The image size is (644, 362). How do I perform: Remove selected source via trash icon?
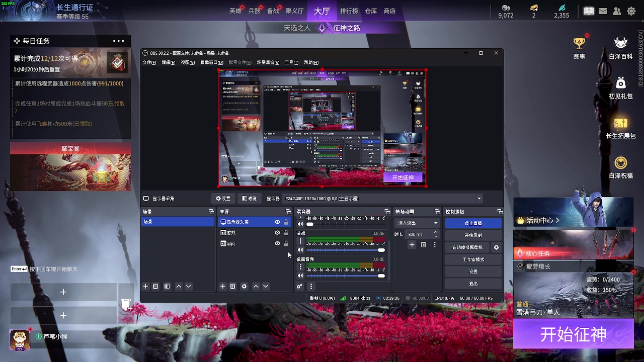(x=232, y=286)
